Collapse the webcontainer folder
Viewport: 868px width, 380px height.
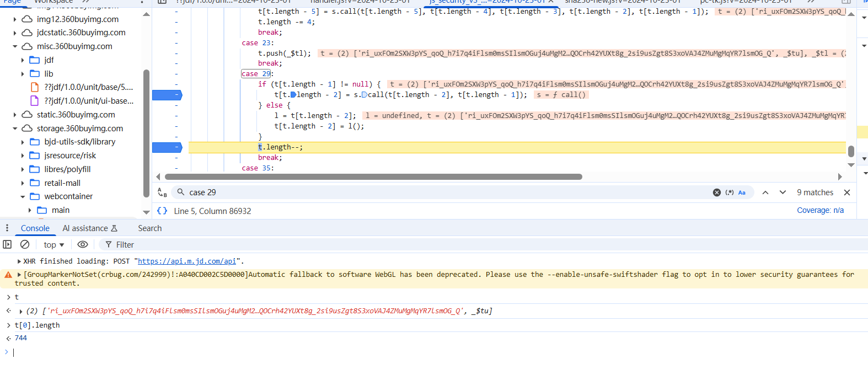click(x=23, y=197)
